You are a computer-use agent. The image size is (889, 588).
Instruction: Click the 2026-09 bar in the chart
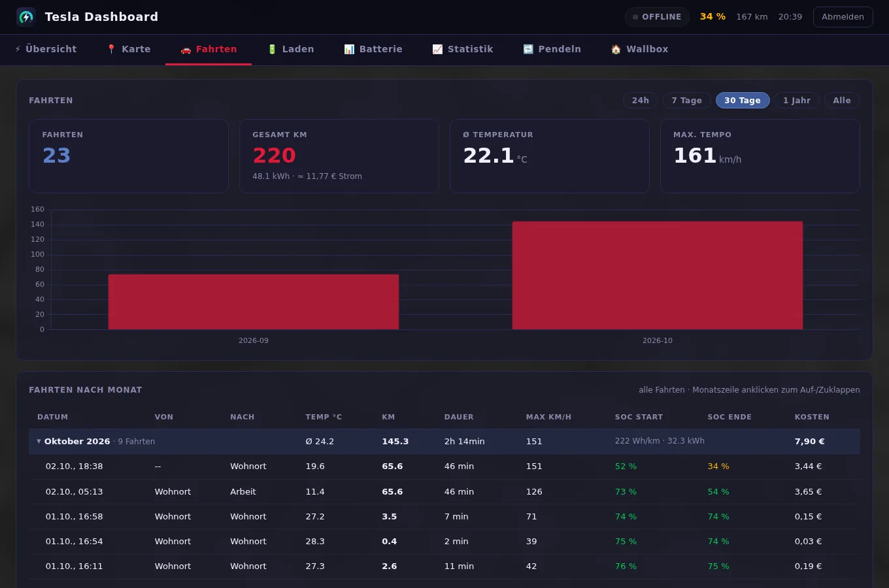coord(254,302)
